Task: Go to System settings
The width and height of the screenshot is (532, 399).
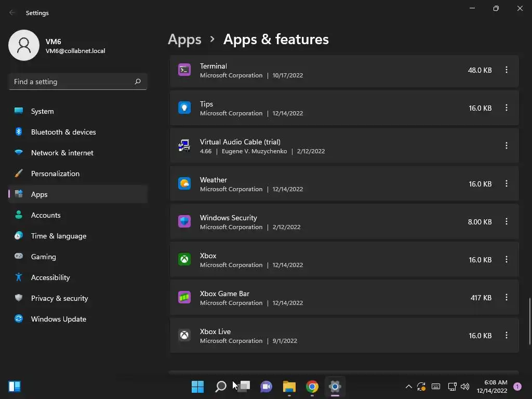Action: [78, 111]
